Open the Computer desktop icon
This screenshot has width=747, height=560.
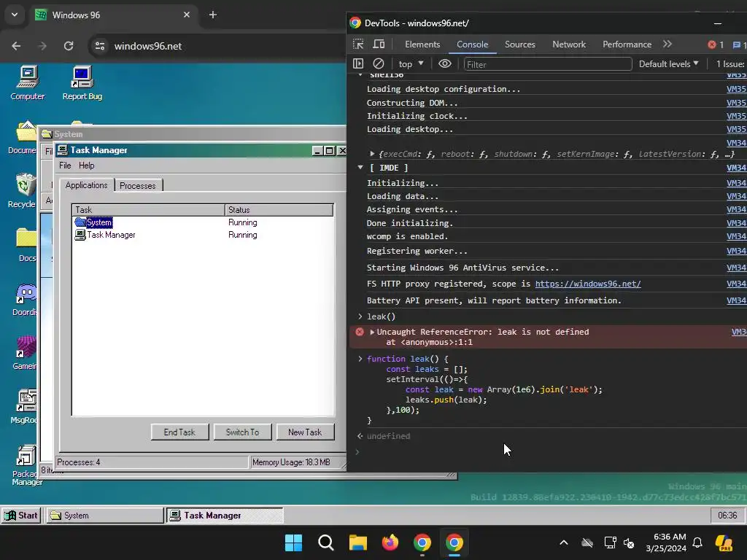pos(27,83)
